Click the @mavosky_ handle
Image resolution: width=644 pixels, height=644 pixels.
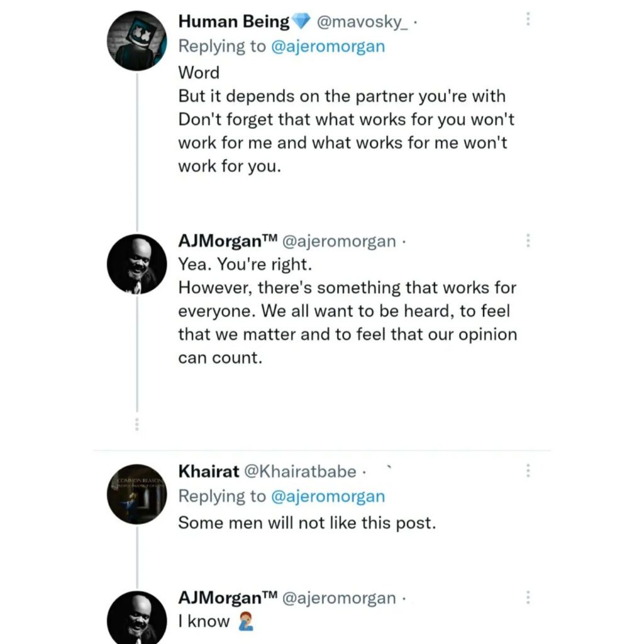tap(362, 22)
